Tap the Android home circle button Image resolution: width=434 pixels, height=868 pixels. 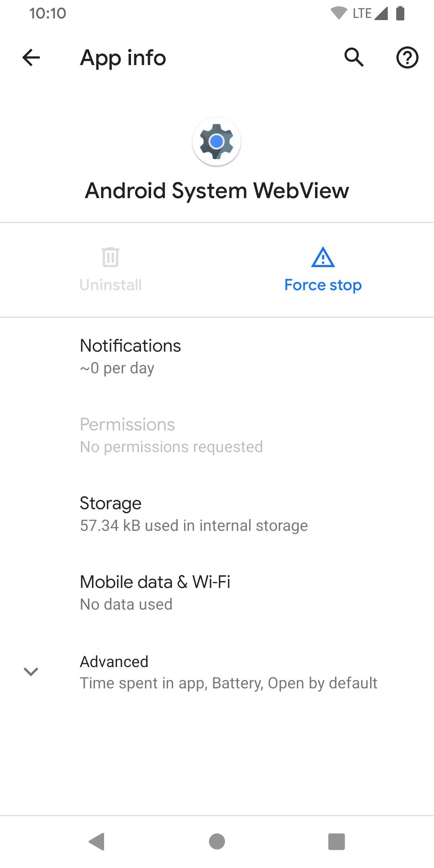click(x=217, y=841)
